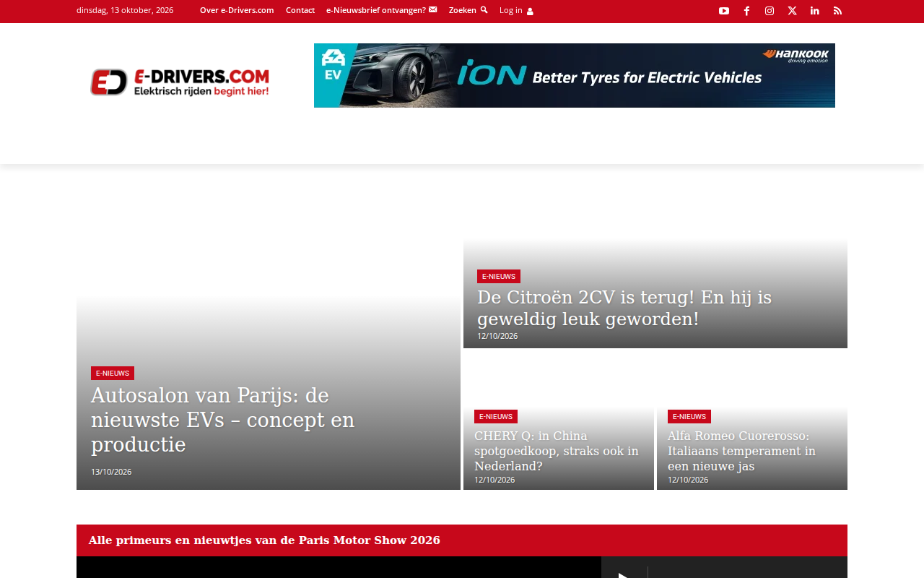Click the e-Drivers.com logo
The image size is (924, 578).
pos(180,82)
